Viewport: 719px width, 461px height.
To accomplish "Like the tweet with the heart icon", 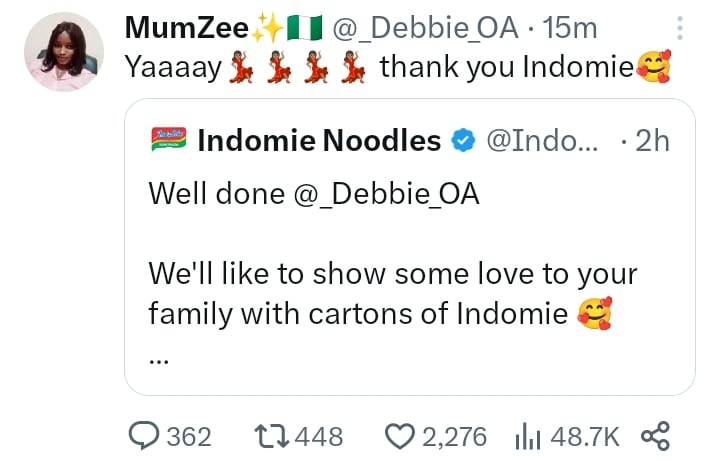I will pos(398,435).
